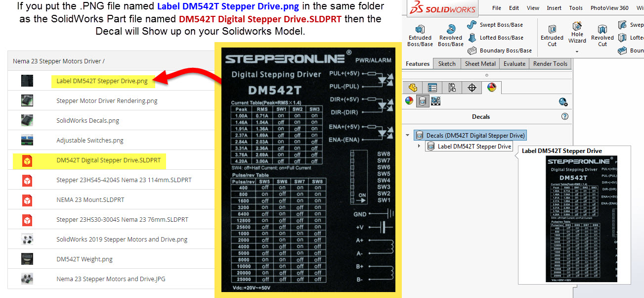Switch to the Sketch ribbon tab
The width and height of the screenshot is (644, 298).
click(447, 64)
